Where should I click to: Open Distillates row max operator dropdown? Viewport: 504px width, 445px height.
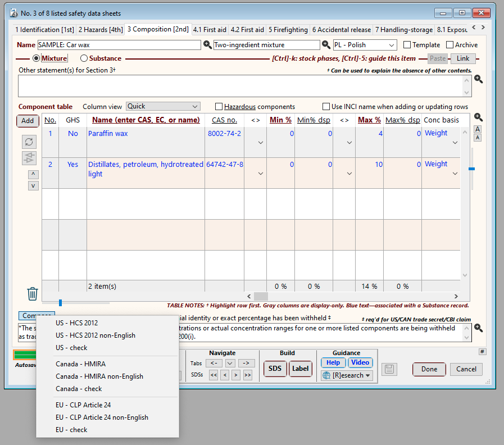click(x=349, y=173)
